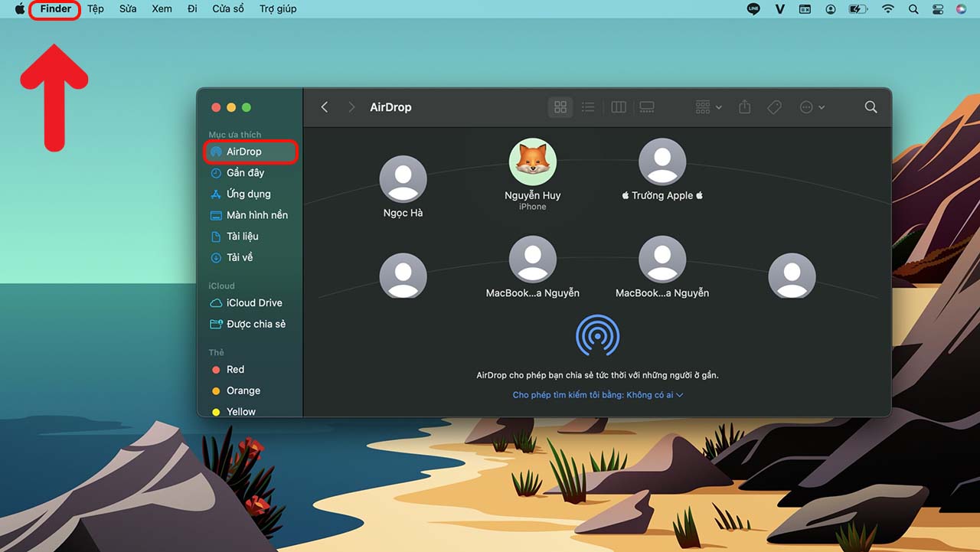
Task: Click the LINE icon in menu bar
Action: coord(753,9)
